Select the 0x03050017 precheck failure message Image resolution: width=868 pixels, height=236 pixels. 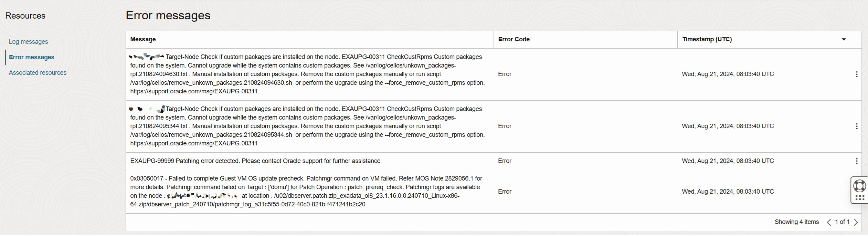[x=306, y=191]
